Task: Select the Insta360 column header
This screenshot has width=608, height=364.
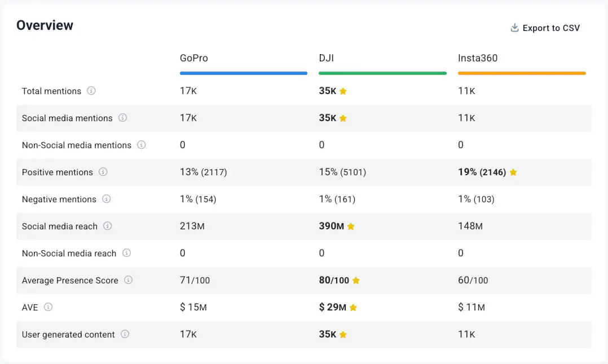Action: click(478, 58)
